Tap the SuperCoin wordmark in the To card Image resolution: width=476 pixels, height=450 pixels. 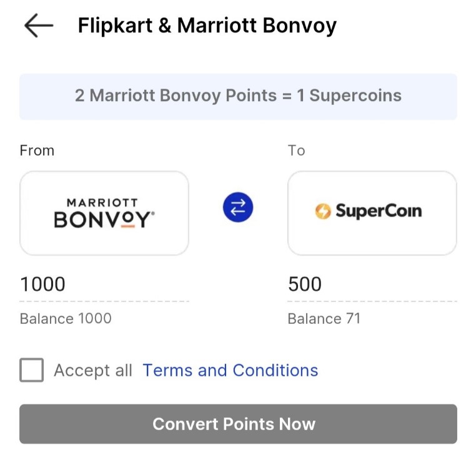click(x=379, y=211)
